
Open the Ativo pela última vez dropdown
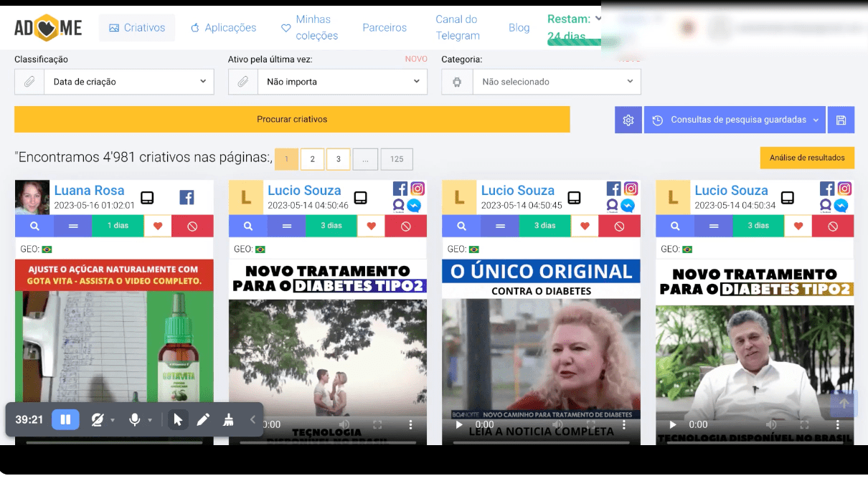point(342,82)
